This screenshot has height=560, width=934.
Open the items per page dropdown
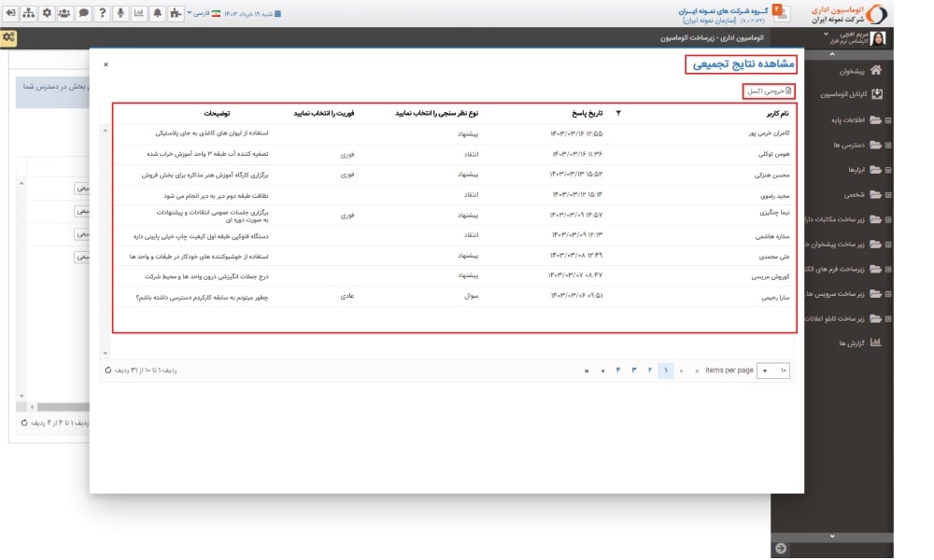click(774, 371)
